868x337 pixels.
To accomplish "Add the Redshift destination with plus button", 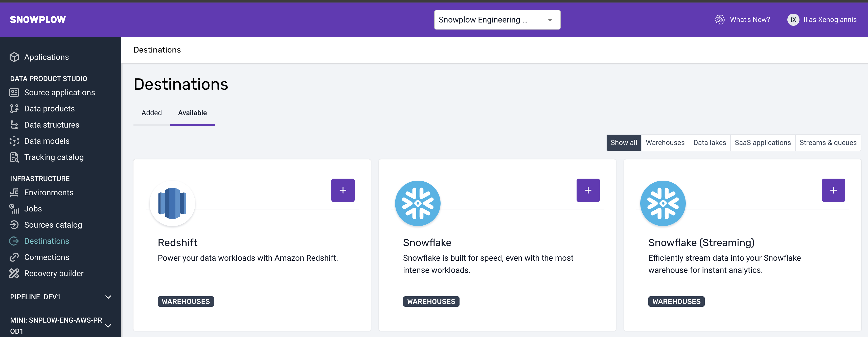I will 343,190.
